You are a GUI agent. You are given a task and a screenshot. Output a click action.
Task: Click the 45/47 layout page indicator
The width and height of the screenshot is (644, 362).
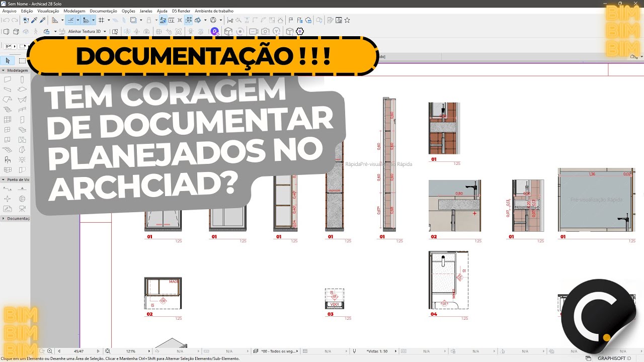coord(78,351)
